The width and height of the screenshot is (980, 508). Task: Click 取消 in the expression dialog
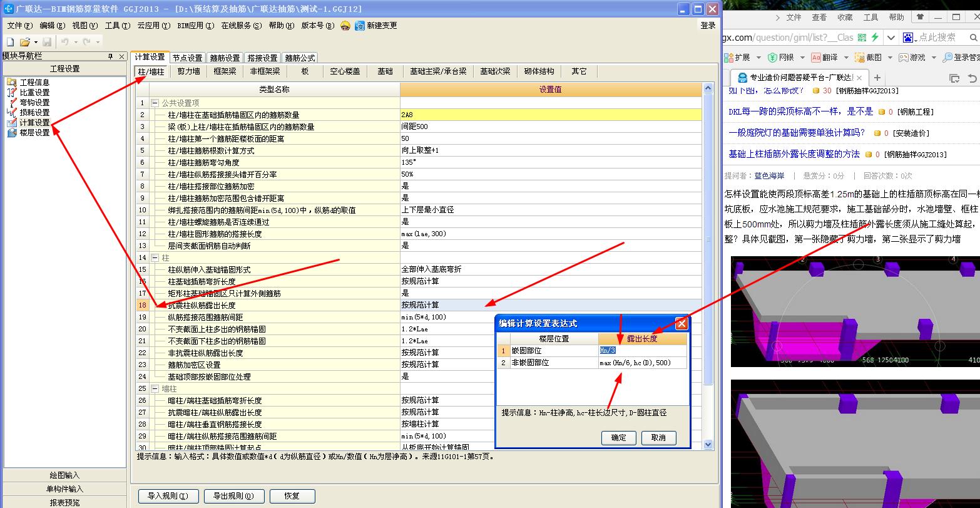tap(658, 438)
